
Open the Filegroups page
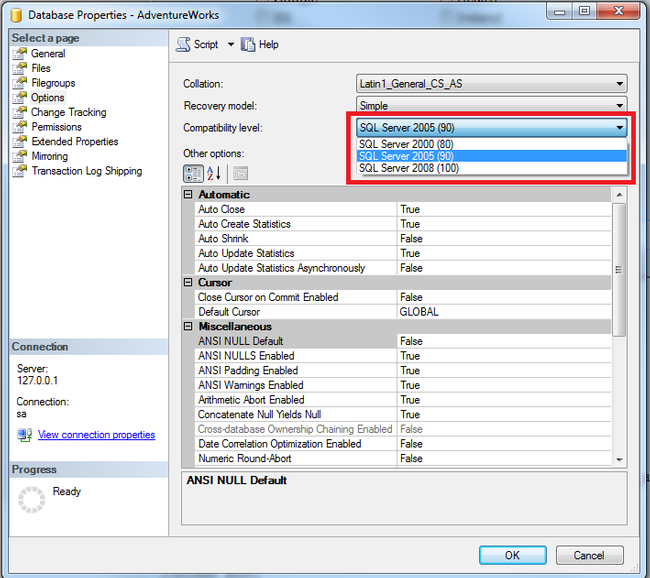coord(53,83)
